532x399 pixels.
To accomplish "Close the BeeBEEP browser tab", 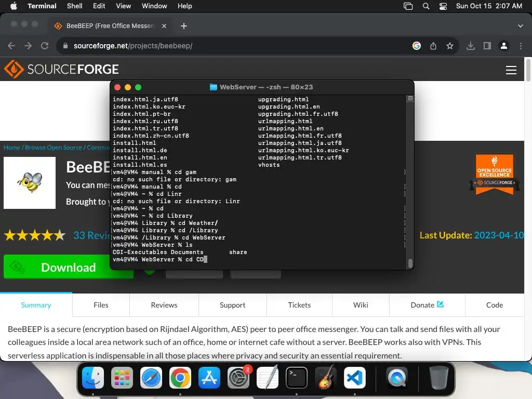I will click(164, 26).
